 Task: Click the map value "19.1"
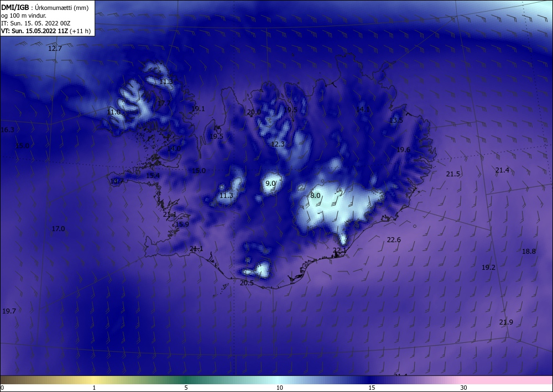coord(198,109)
